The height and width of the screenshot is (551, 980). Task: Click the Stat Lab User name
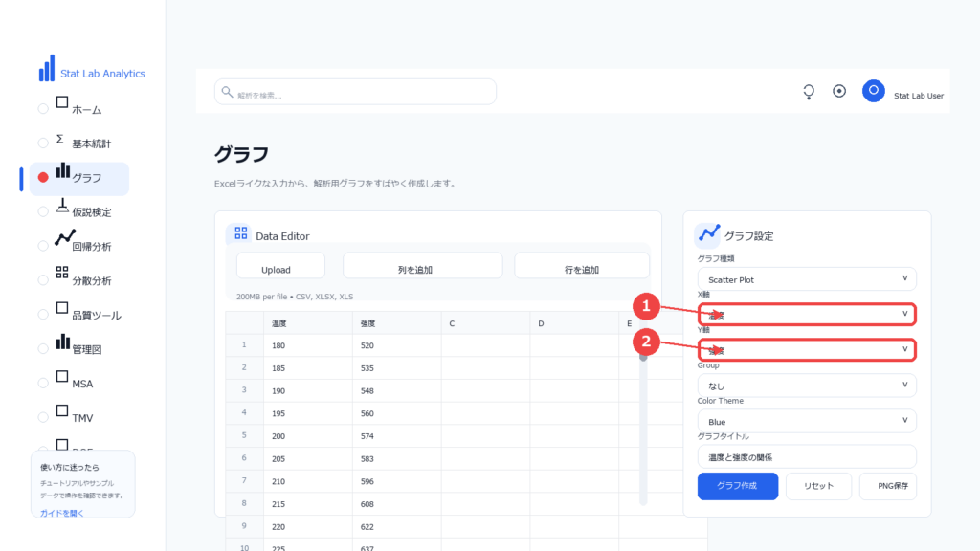click(918, 96)
